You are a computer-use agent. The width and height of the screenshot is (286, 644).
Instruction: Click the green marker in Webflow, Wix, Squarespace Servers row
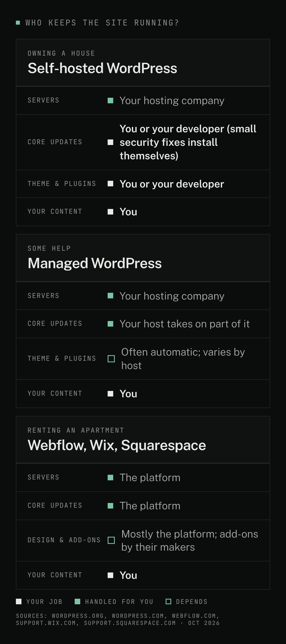pos(110,478)
